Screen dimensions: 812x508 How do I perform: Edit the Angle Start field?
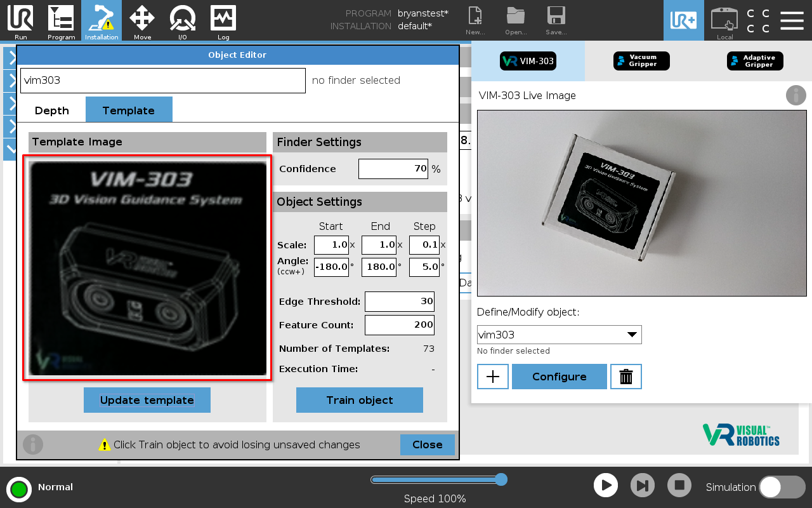pos(331,267)
